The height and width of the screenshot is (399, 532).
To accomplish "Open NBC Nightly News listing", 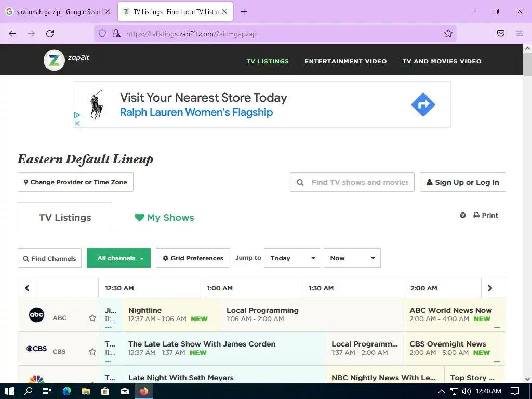I will pos(385,375).
